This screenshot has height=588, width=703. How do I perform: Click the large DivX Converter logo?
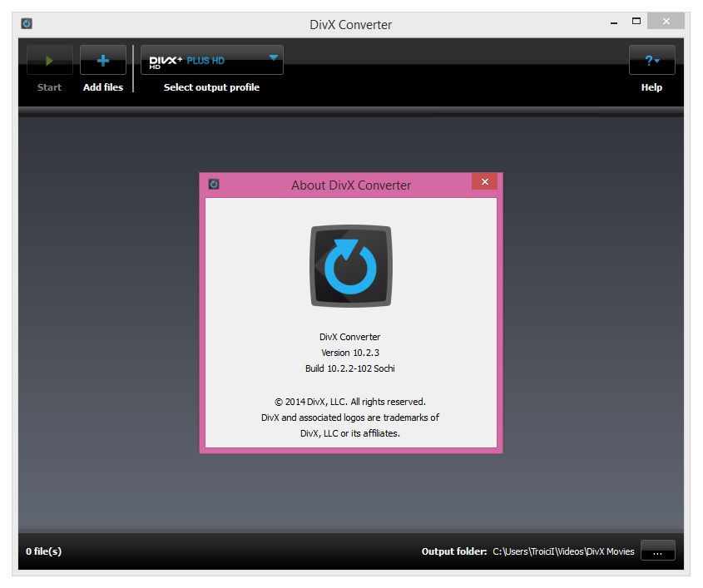(x=350, y=266)
